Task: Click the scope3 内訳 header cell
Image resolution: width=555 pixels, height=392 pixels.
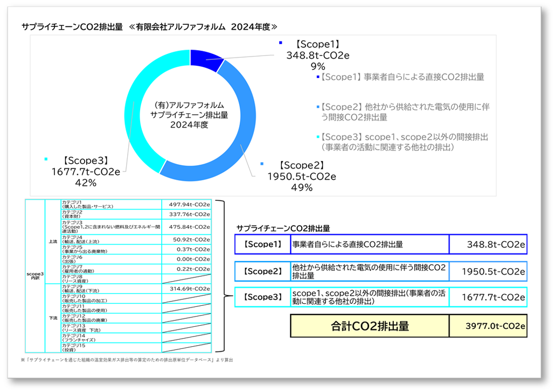Action: click(35, 276)
